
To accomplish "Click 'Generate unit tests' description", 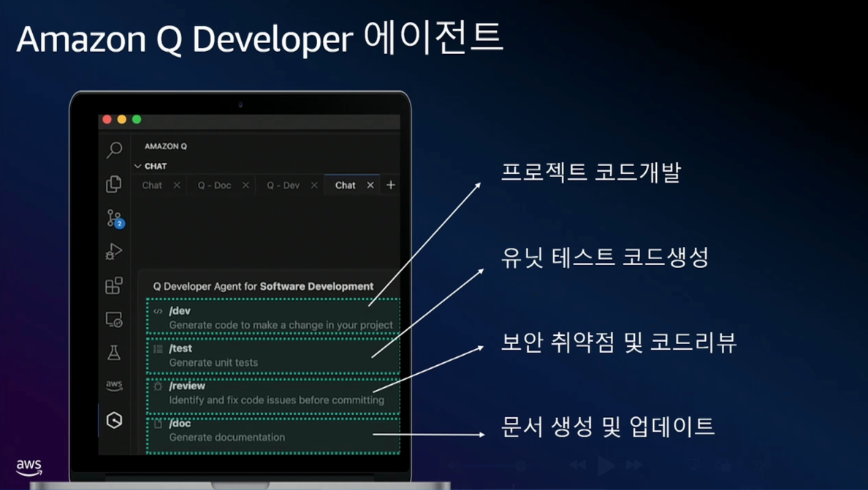I will coord(213,363).
